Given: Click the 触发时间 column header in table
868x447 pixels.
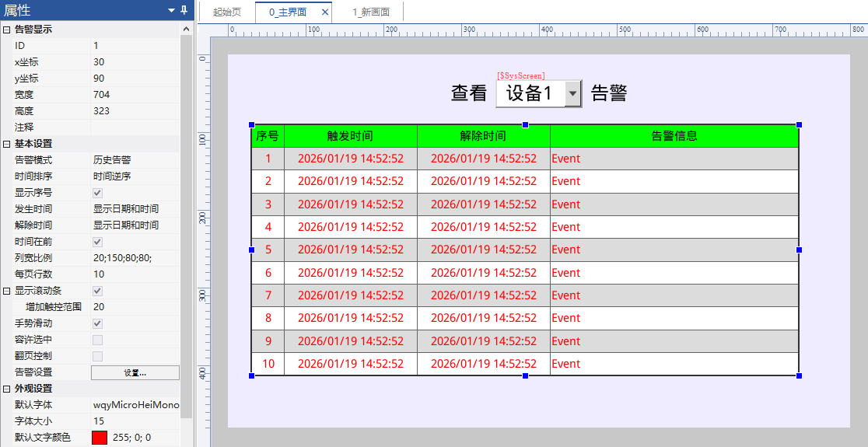Looking at the screenshot, I should tap(350, 136).
